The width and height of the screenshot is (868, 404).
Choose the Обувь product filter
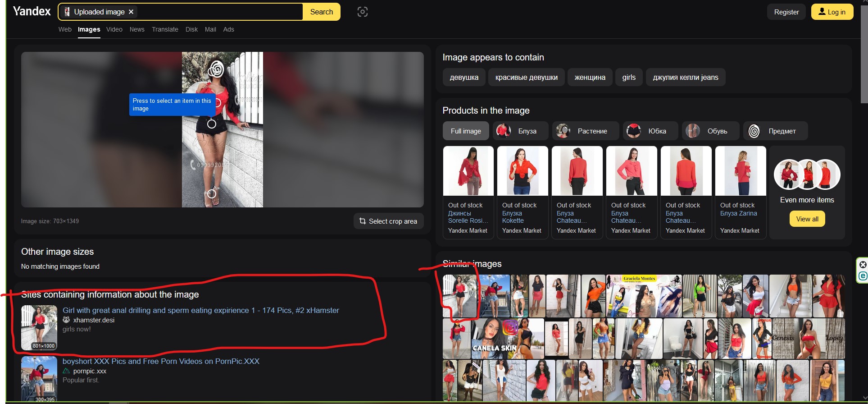click(x=710, y=131)
